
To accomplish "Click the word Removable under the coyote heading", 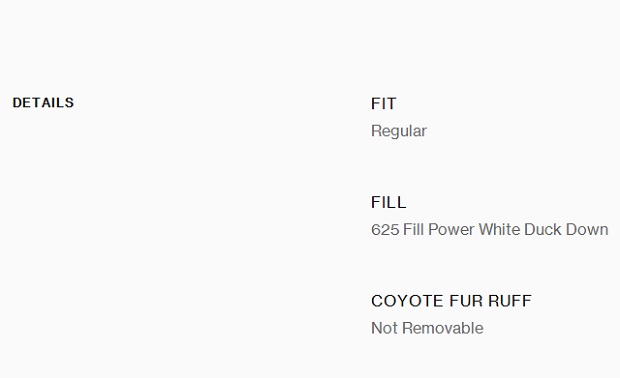I will click(443, 328).
